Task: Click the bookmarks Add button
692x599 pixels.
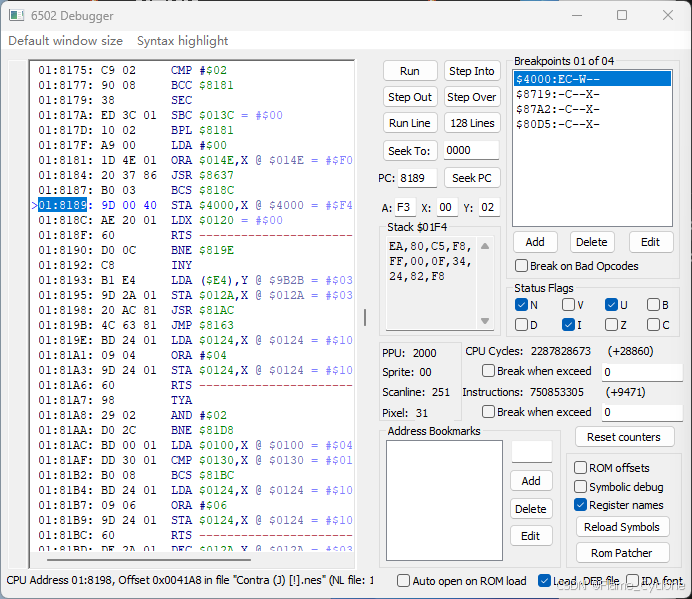Action: [531, 481]
